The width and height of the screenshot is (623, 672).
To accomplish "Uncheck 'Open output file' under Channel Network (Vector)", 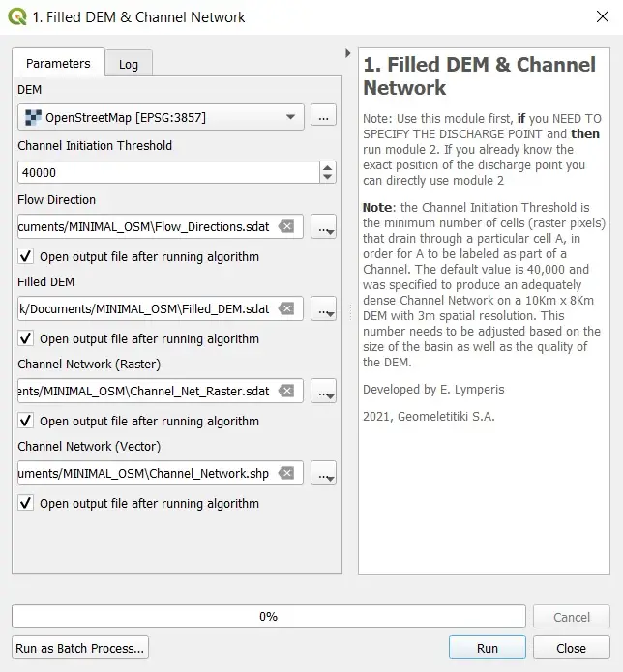I will point(26,503).
